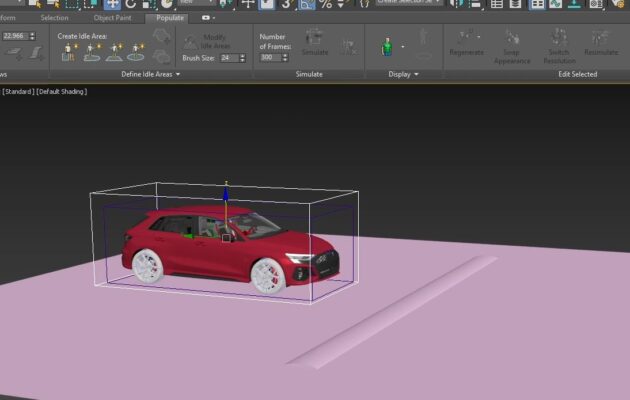Screen dimensions: 630x400
Task: Select the second Create Idle Area tool
Action: [x=92, y=52]
